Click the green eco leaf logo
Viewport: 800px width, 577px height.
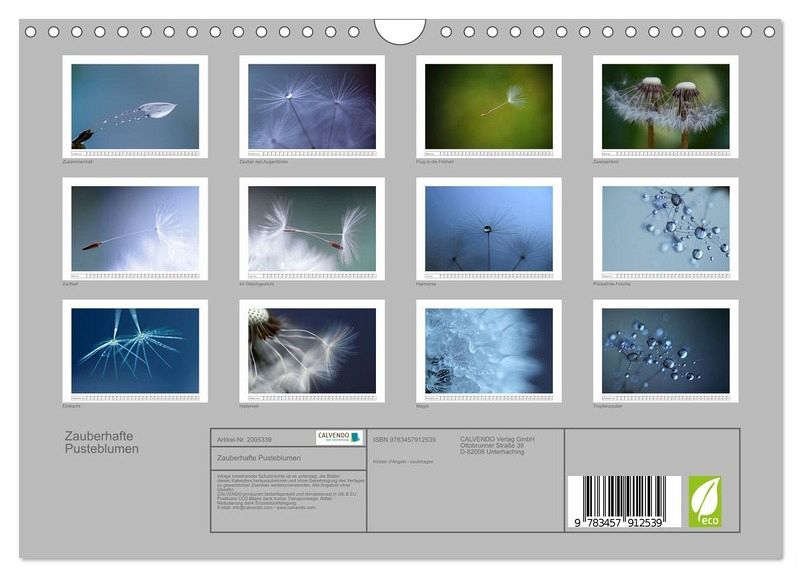tap(704, 502)
